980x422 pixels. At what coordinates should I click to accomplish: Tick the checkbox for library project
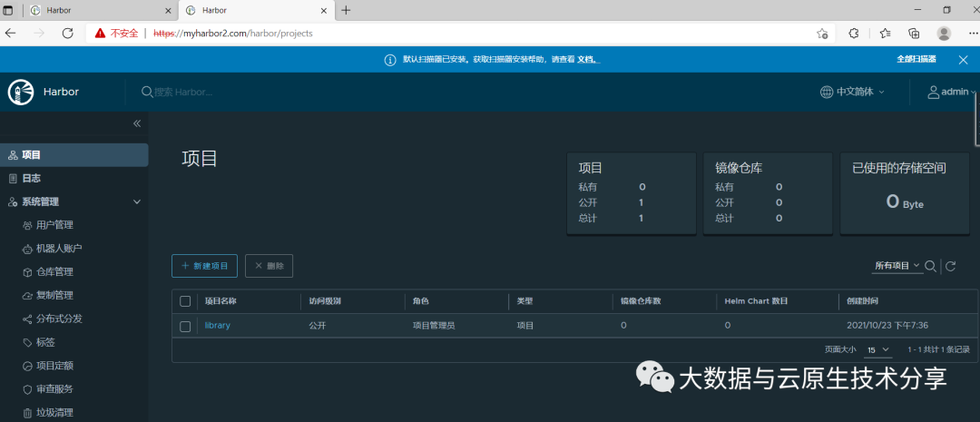click(x=185, y=326)
